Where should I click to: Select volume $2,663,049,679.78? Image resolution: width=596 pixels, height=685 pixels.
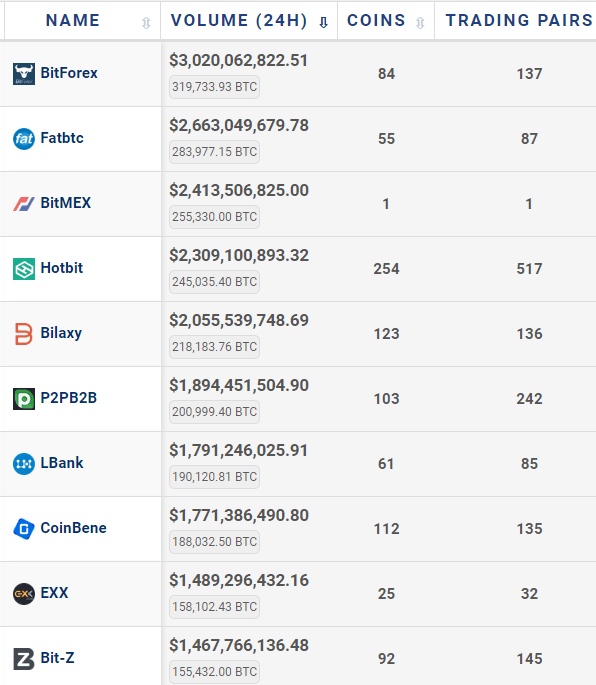239,126
